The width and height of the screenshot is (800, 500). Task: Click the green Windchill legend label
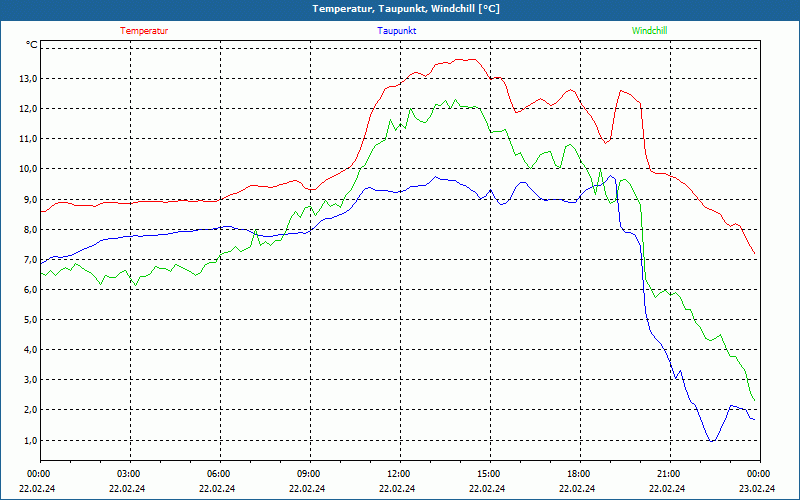649,31
